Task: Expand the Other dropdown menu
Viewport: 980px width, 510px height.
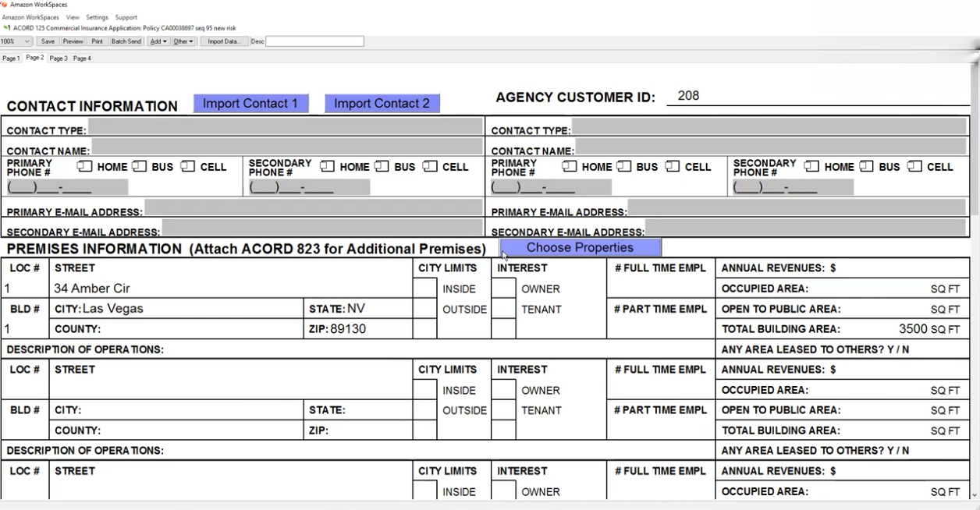Action: 183,41
